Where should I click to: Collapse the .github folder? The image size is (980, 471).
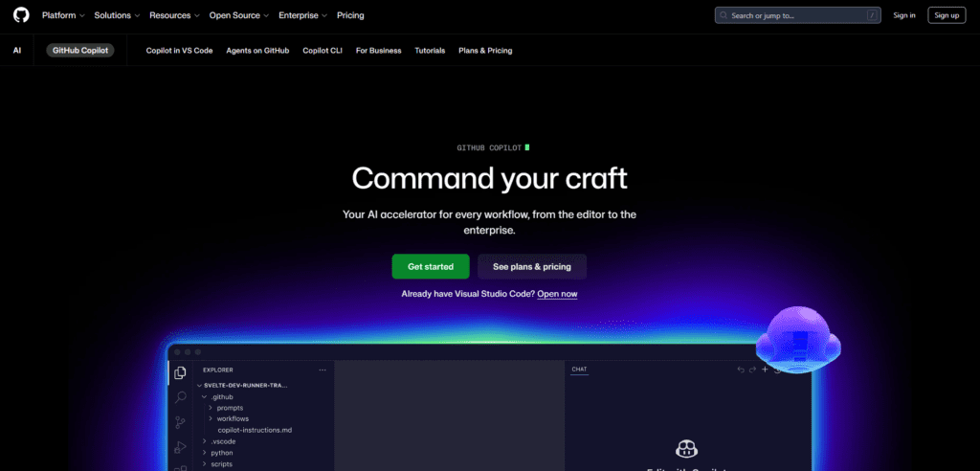(217, 396)
